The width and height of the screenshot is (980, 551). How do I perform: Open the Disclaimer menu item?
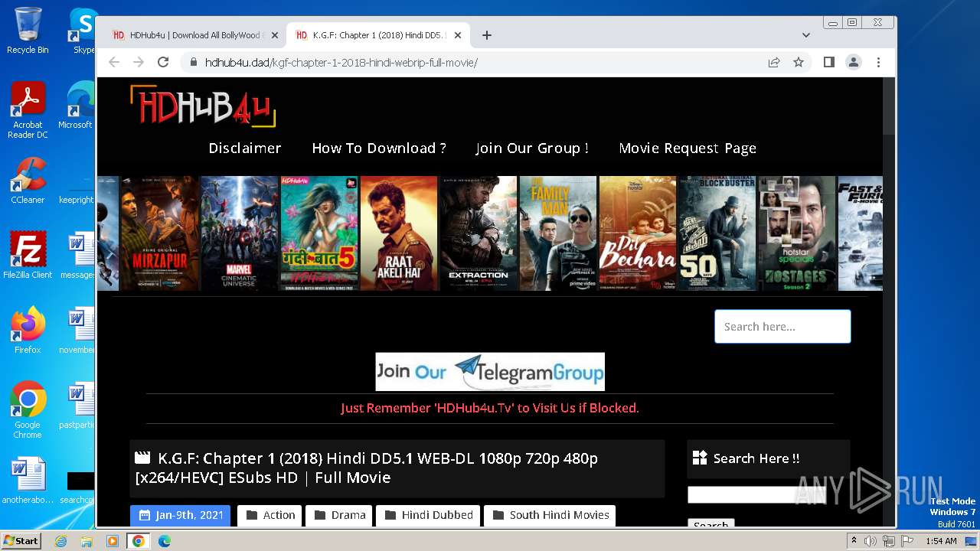pyautogui.click(x=245, y=148)
